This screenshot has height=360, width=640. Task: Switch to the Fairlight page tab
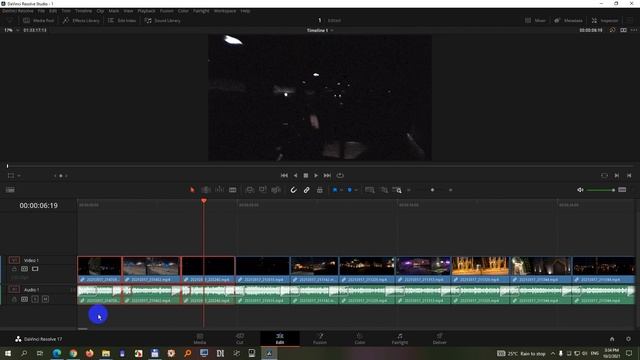[400, 339]
